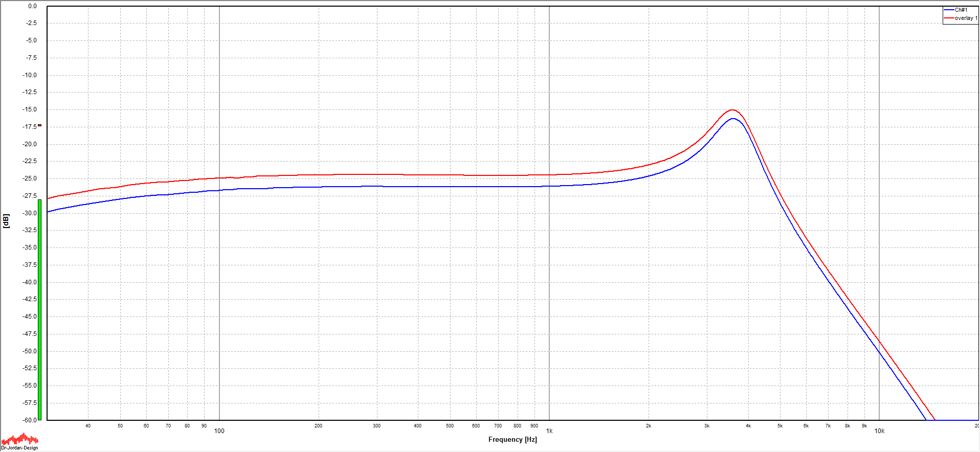Click the red overlay 1 legend line
This screenshot has width=980, height=452.
point(949,18)
